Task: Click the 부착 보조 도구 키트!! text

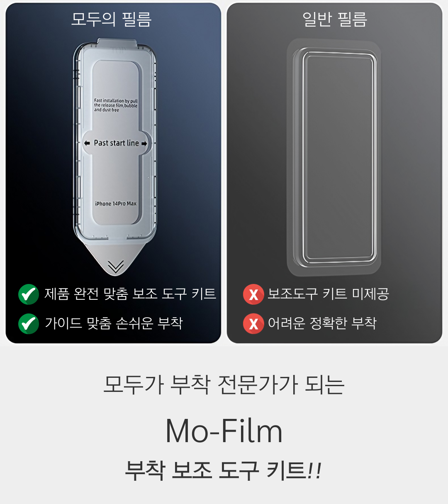Action: point(223,471)
